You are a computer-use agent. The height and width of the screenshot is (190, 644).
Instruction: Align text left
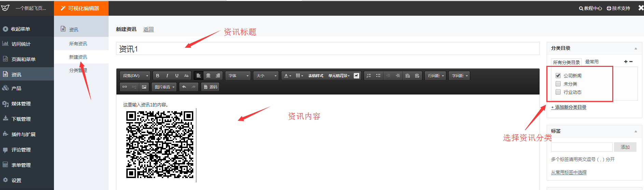pos(198,76)
